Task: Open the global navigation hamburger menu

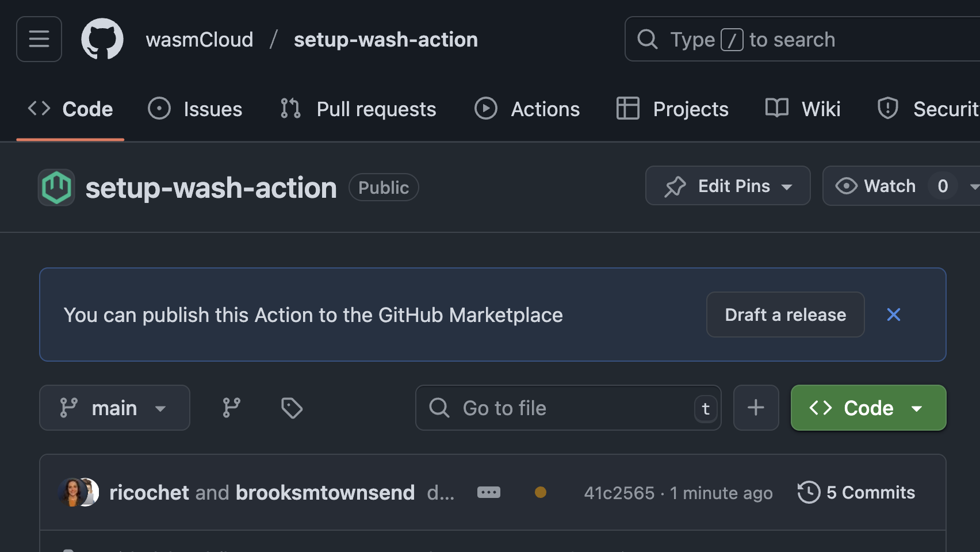Action: pos(39,39)
